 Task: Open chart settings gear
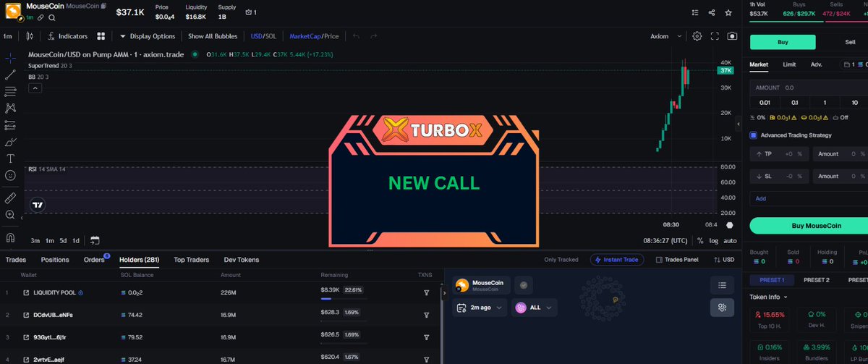pos(697,36)
